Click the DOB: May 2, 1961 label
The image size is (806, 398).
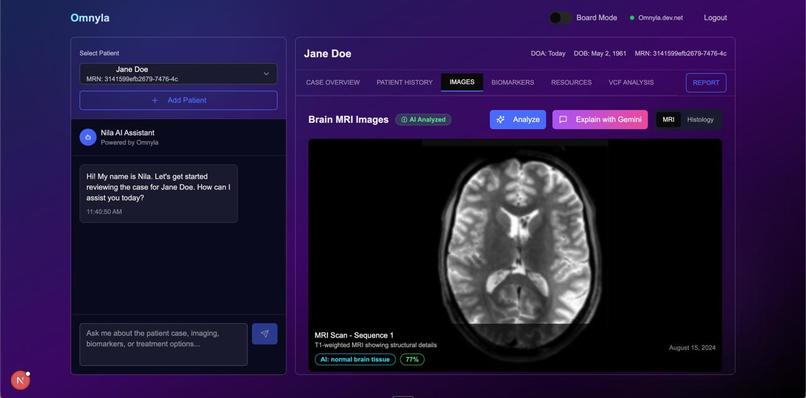coord(600,53)
